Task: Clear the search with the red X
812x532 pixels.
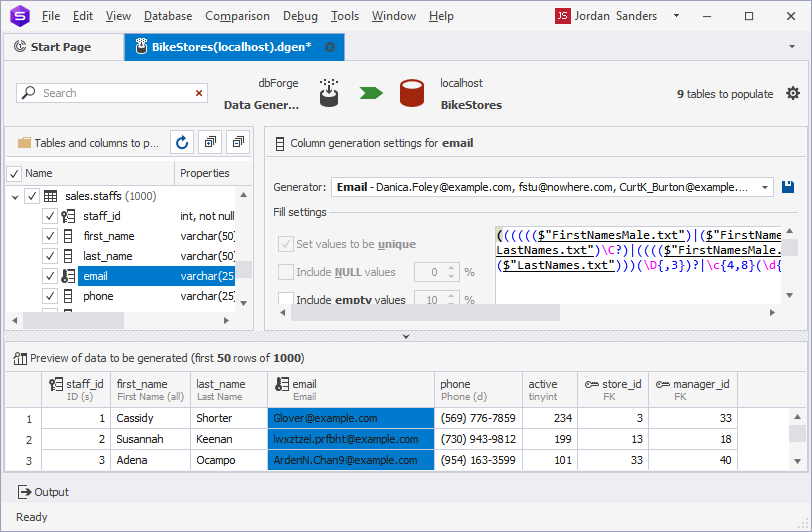Action: [x=199, y=93]
